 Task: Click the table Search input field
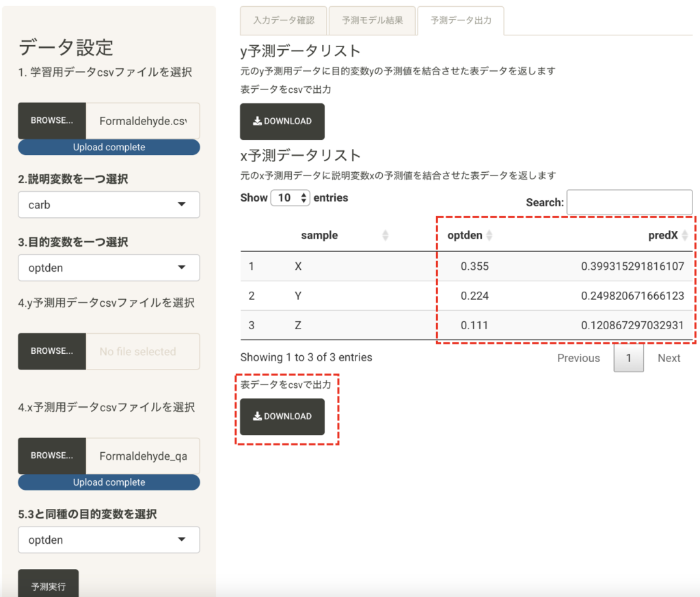pyautogui.click(x=629, y=202)
